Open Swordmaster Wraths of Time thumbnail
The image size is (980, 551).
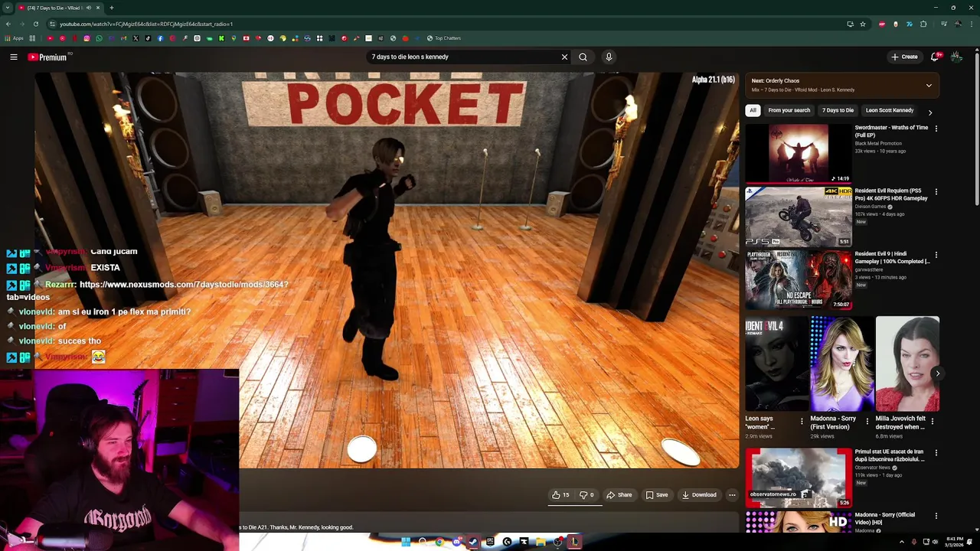(799, 153)
